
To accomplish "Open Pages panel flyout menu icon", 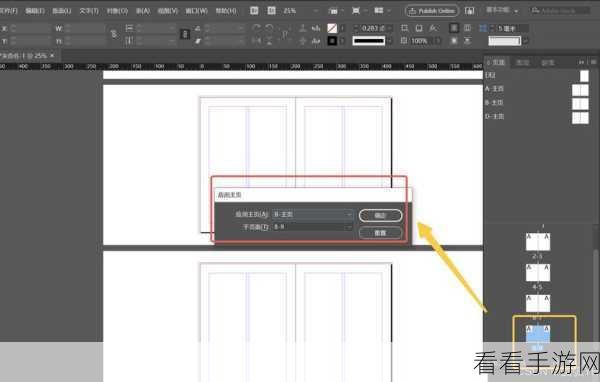I will tap(593, 62).
